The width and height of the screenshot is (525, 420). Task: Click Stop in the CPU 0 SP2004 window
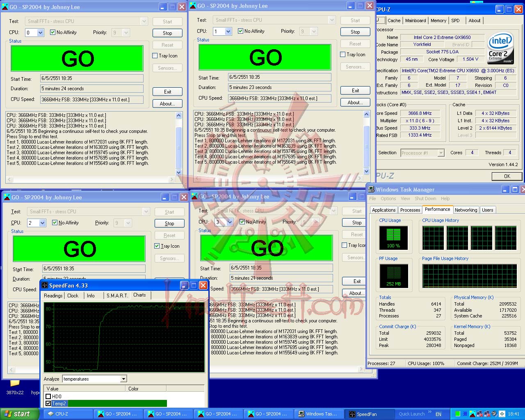(x=167, y=33)
